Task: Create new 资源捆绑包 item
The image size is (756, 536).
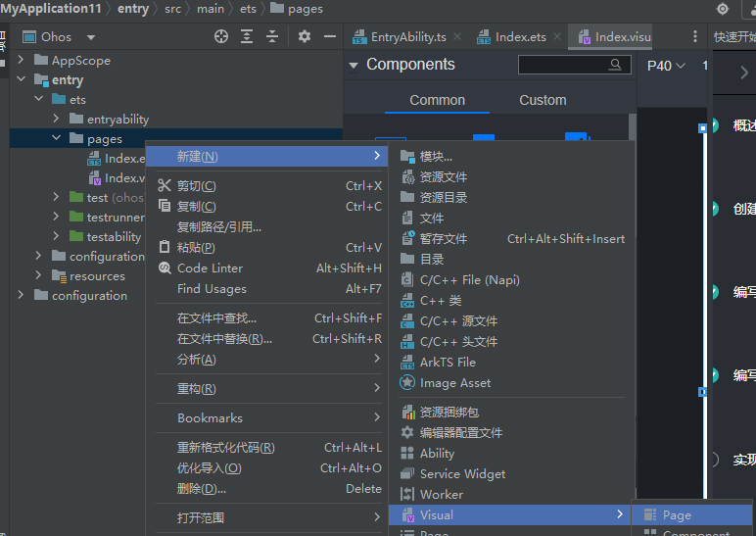Action: click(512, 412)
